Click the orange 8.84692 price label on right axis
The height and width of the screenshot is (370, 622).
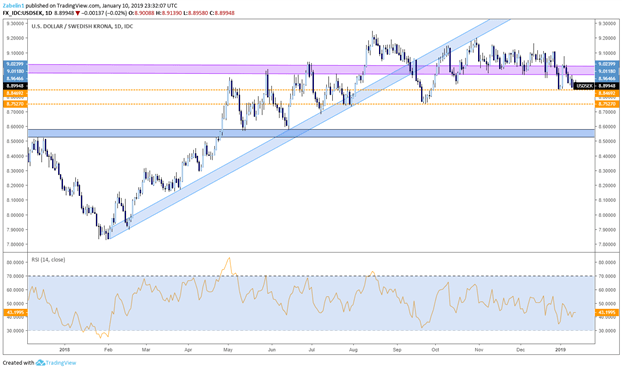tap(607, 93)
